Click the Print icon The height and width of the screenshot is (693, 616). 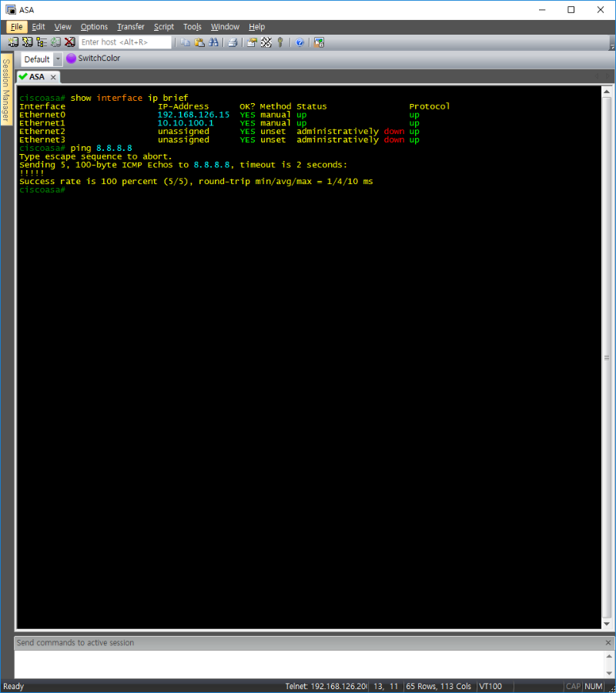pyautogui.click(x=233, y=42)
